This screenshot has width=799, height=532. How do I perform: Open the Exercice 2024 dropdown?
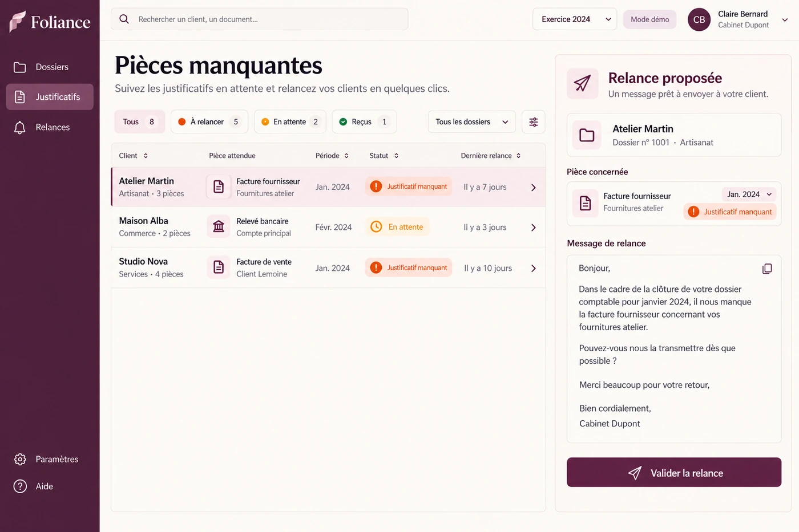point(575,19)
